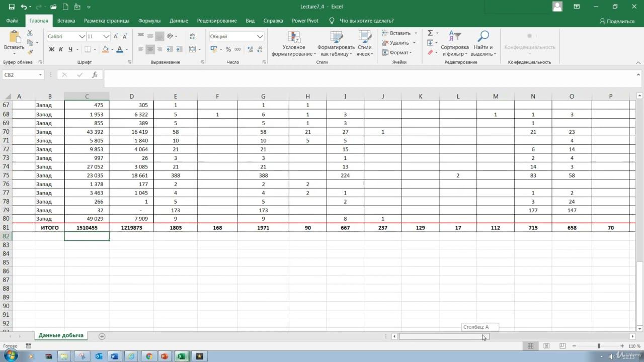Click the Insert Function fx icon

(95, 75)
